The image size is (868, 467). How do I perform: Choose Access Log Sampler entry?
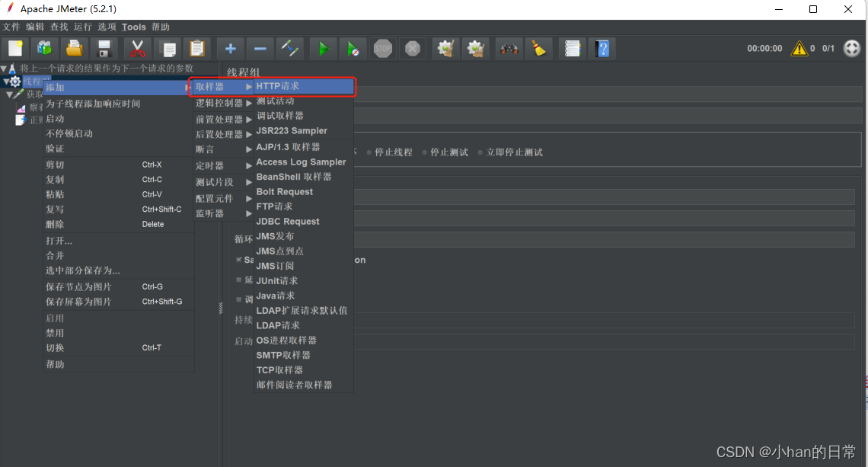pos(304,162)
